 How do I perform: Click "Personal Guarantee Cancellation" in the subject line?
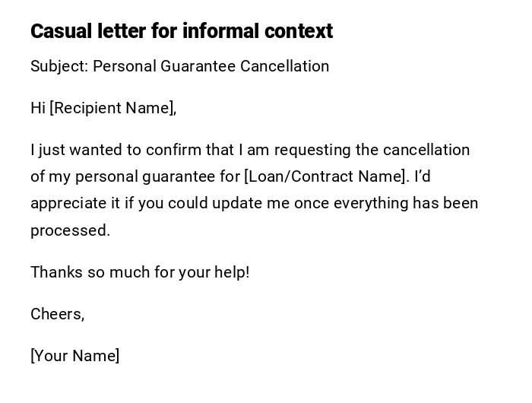tap(211, 66)
